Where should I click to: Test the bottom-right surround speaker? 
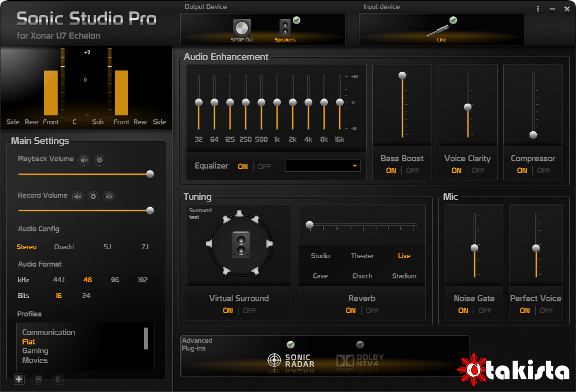pos(255,271)
